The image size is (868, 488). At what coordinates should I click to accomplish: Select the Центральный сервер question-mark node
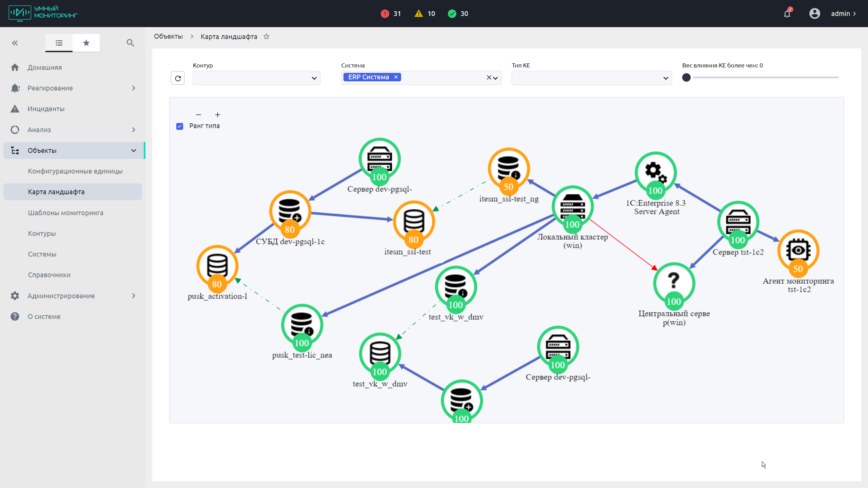674,283
